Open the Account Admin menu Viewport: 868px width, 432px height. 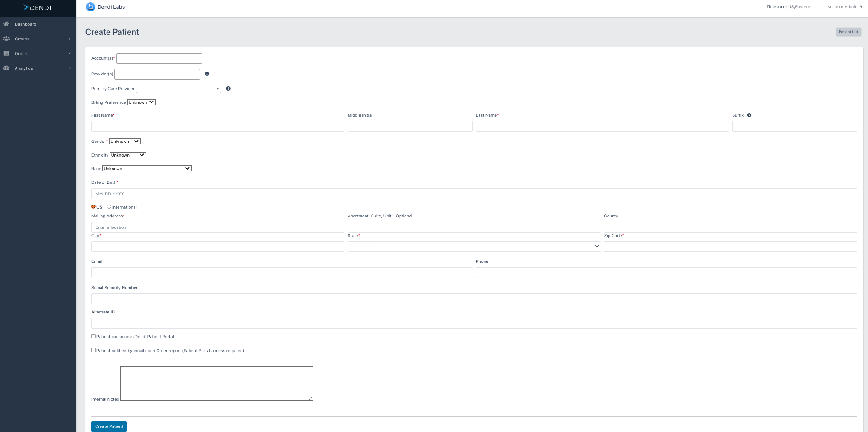coord(845,7)
